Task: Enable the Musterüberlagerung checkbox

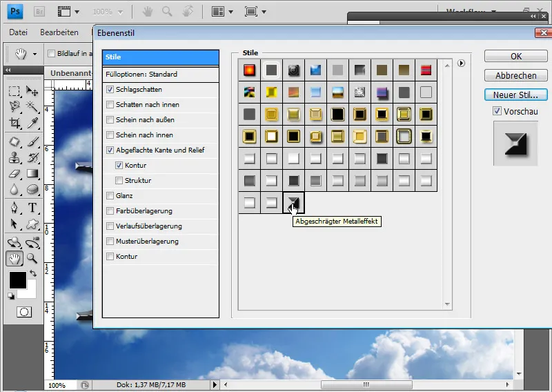Action: [110, 242]
